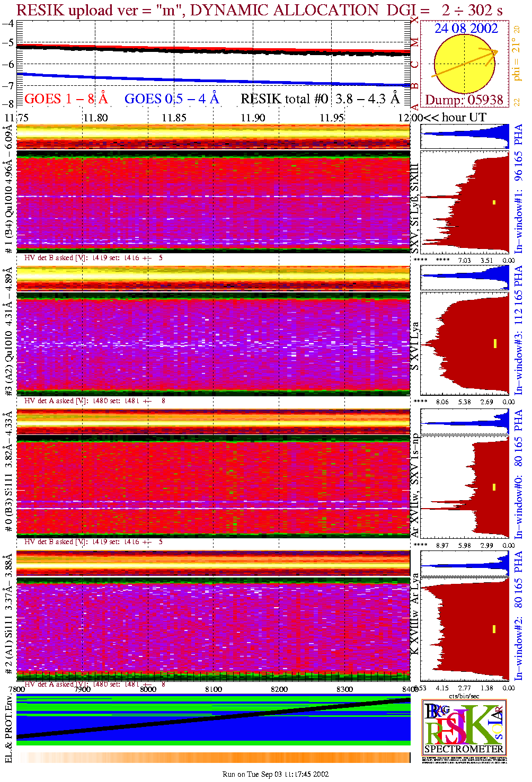Click the RESIK Spectrometer logo
This screenshot has width=532, height=782.
pos(464,727)
